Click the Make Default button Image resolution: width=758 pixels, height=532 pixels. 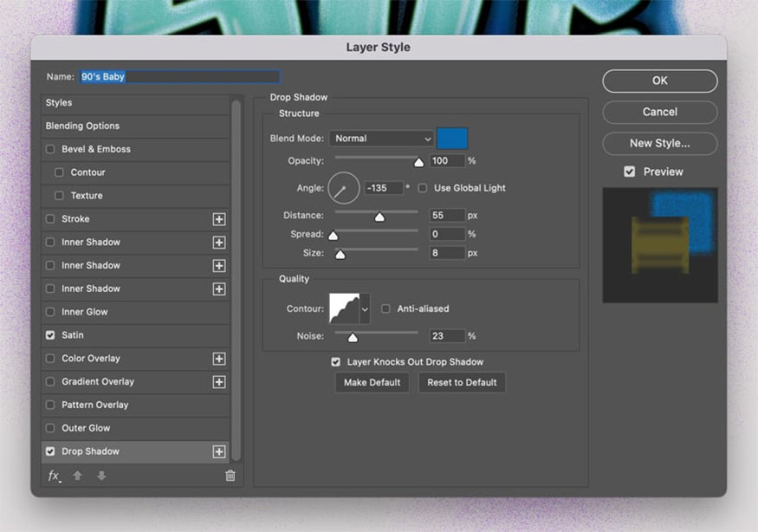[x=372, y=383]
